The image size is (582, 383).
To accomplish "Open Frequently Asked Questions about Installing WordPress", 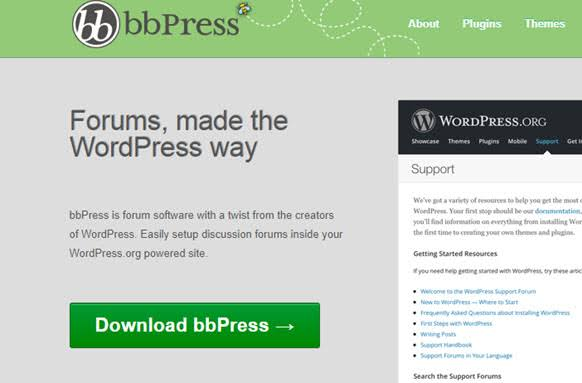I will [495, 313].
